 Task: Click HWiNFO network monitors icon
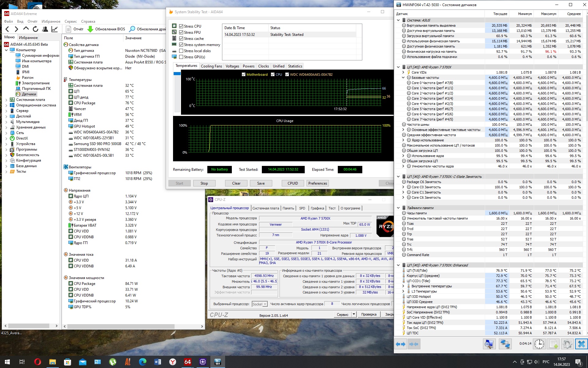coord(505,344)
